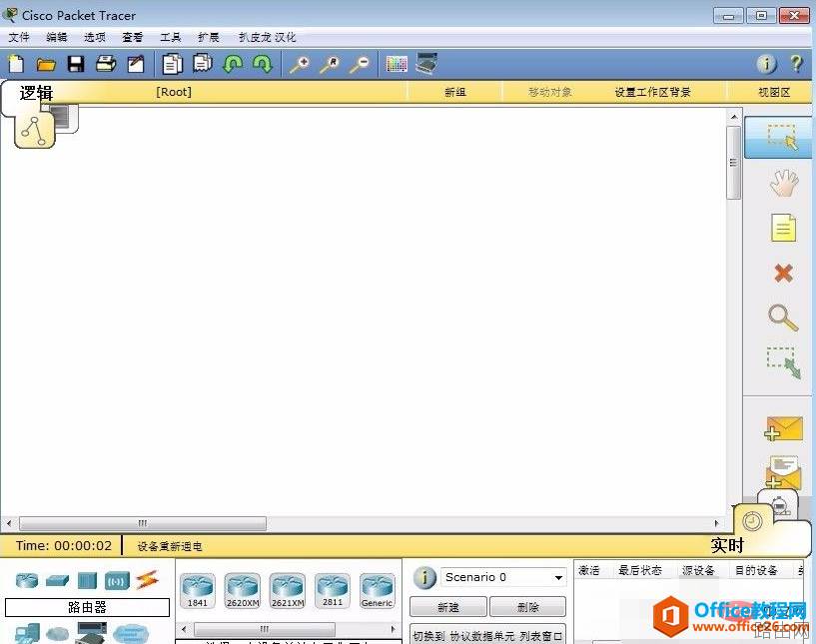Show network information via info icon
Image resolution: width=816 pixels, height=644 pixels.
pos(766,64)
